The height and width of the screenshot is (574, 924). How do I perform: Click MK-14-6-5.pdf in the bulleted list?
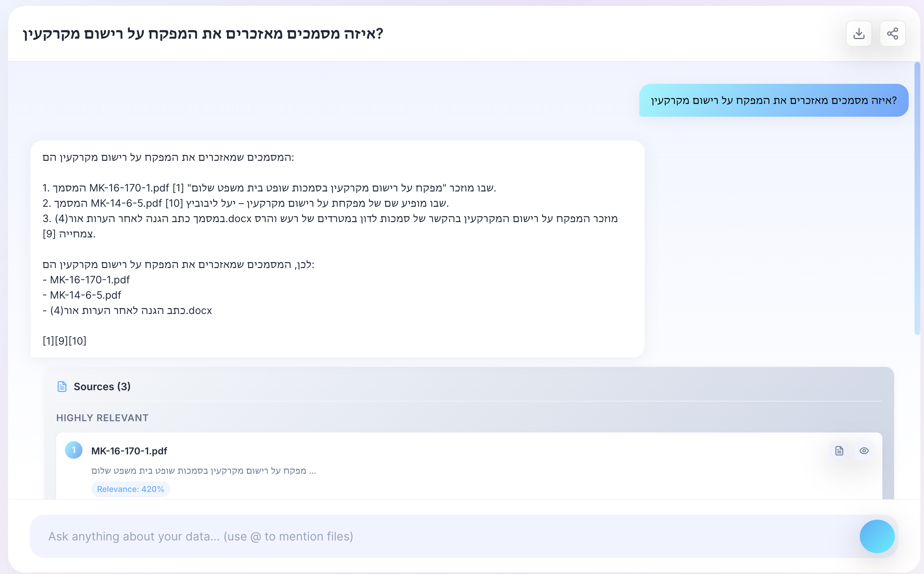(x=85, y=295)
